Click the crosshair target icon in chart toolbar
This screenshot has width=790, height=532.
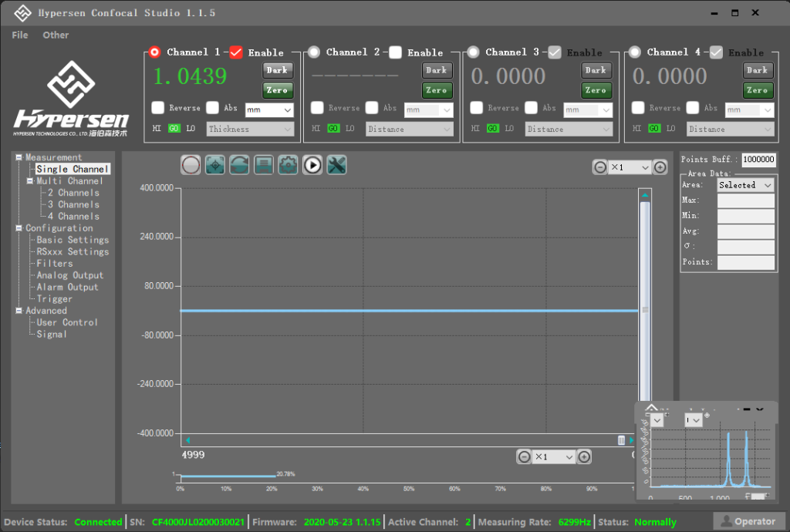215,165
